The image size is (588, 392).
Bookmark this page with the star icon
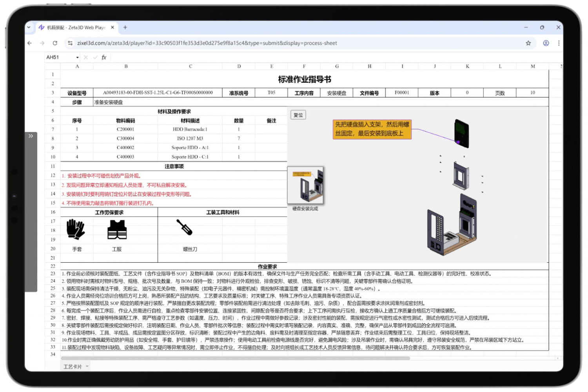(x=528, y=43)
